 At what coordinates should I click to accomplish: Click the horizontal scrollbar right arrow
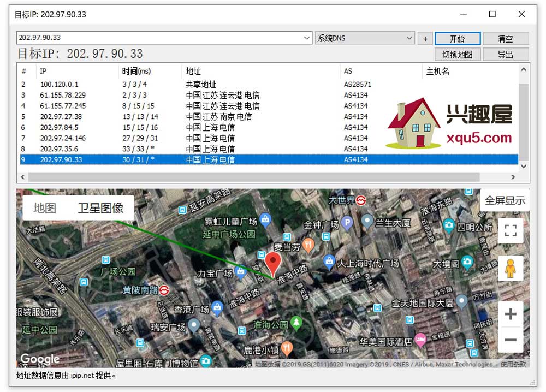[x=513, y=177]
